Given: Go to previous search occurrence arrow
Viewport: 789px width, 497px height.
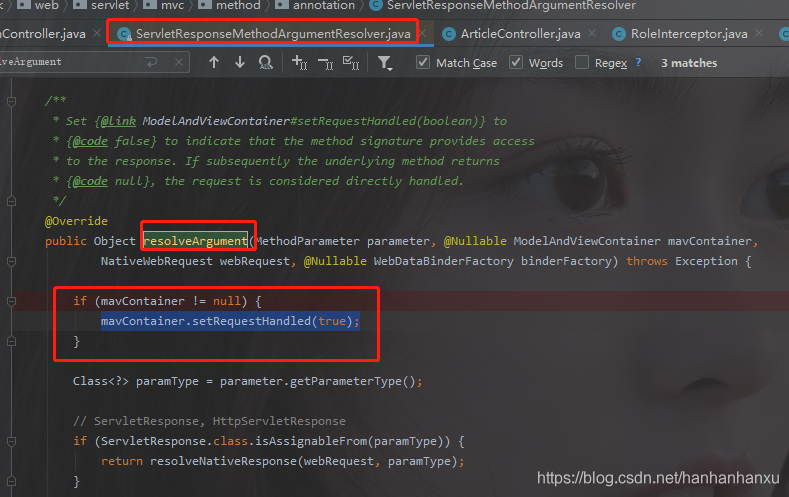Looking at the screenshot, I should [x=213, y=62].
